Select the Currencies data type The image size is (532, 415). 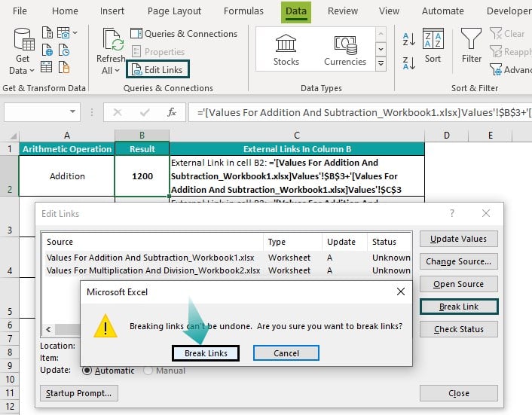[345, 50]
